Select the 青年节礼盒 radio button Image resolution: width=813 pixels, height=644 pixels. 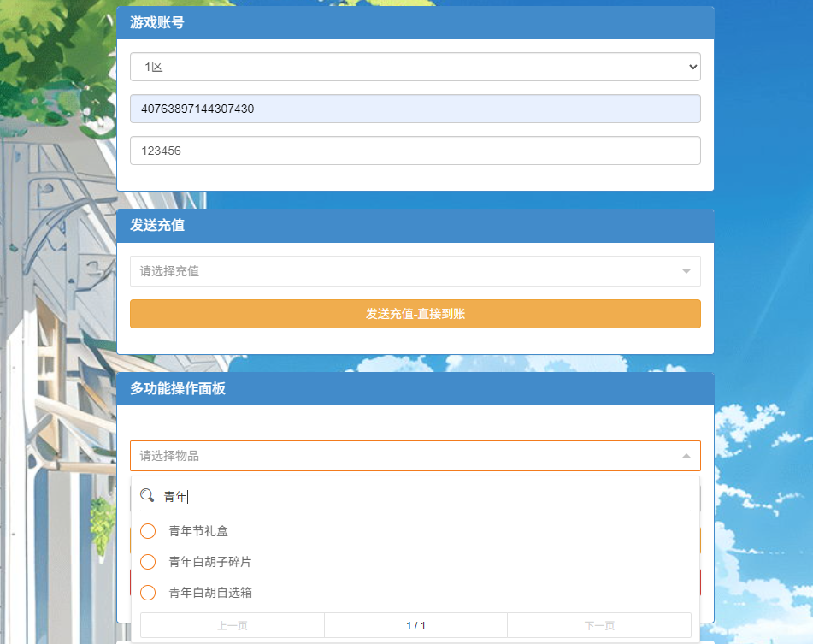pyautogui.click(x=148, y=531)
